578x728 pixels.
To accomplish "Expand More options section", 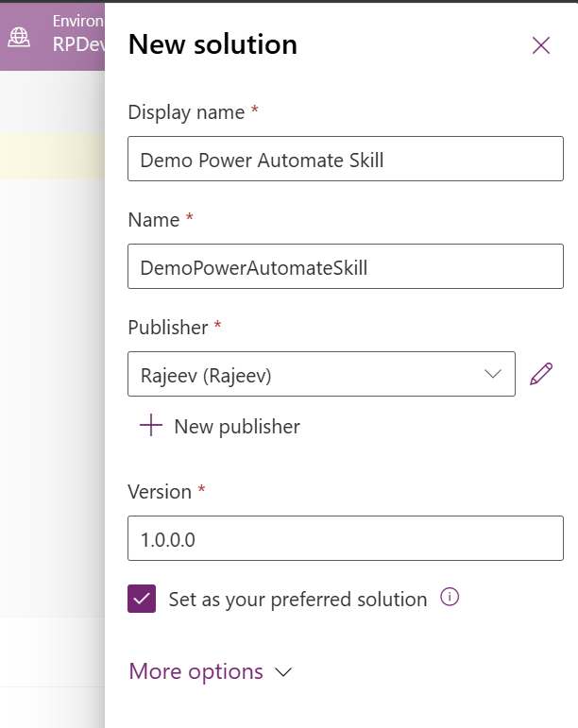I will click(x=211, y=671).
